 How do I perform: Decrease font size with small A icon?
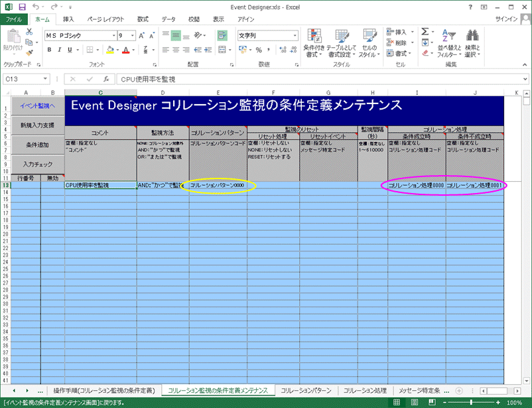click(152, 36)
